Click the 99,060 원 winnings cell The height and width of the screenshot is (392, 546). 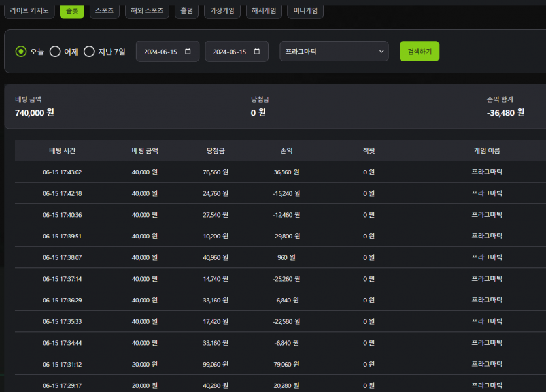tap(216, 365)
